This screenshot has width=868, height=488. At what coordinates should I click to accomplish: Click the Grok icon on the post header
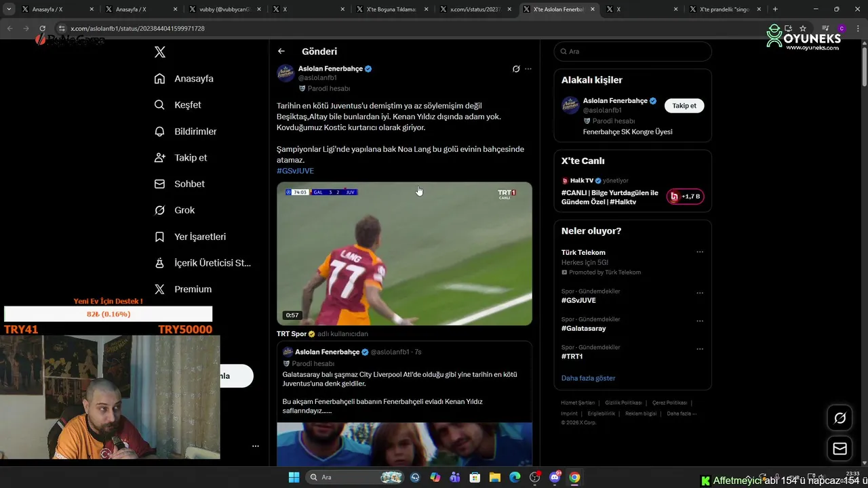[x=516, y=68]
